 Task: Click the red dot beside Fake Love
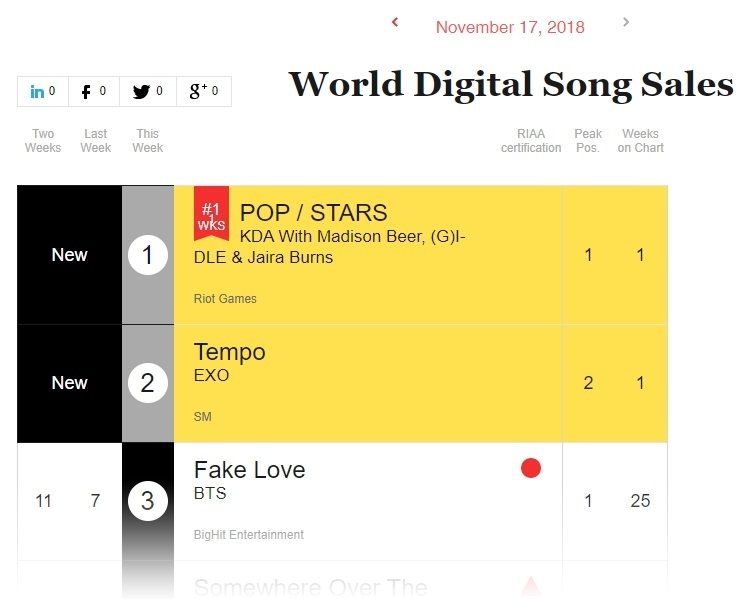531,468
